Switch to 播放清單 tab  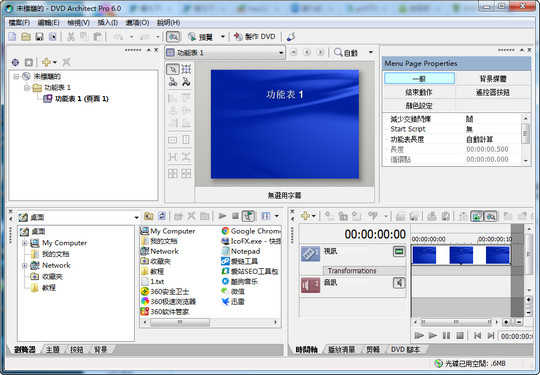341,350
